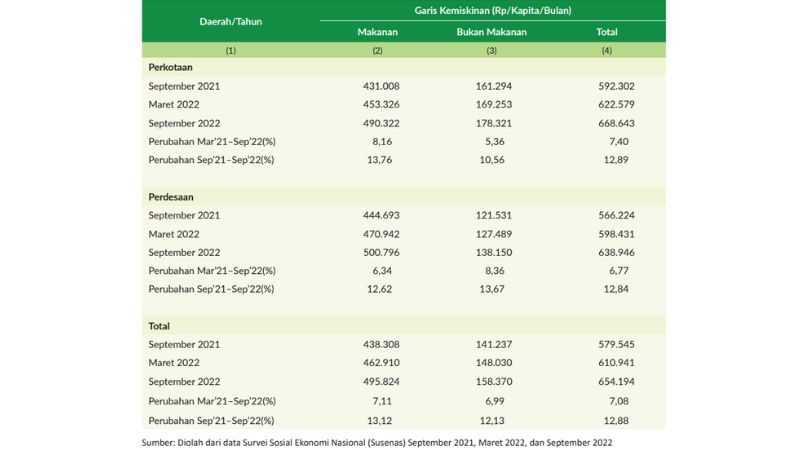Image resolution: width=800 pixels, height=450 pixels.
Task: Click the value 654.194
Action: point(616,382)
